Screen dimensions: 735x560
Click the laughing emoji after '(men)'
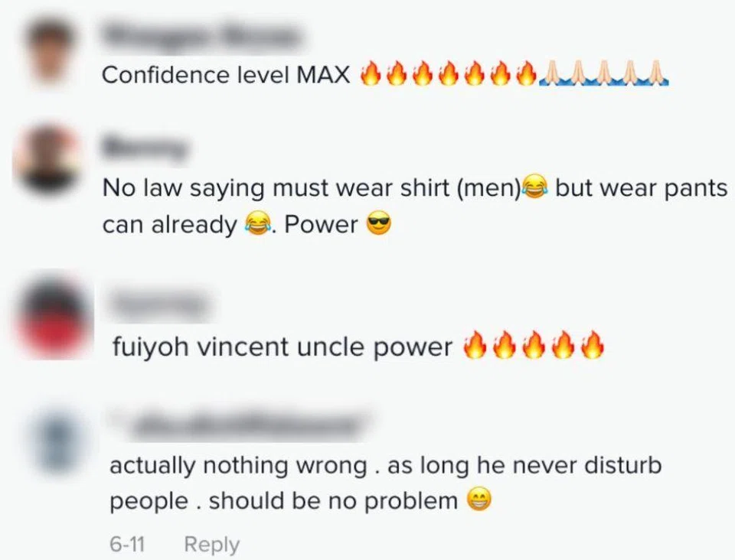[535, 187]
